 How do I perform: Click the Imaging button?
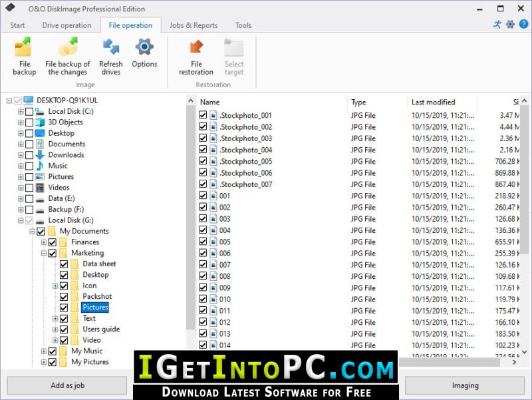tap(465, 385)
